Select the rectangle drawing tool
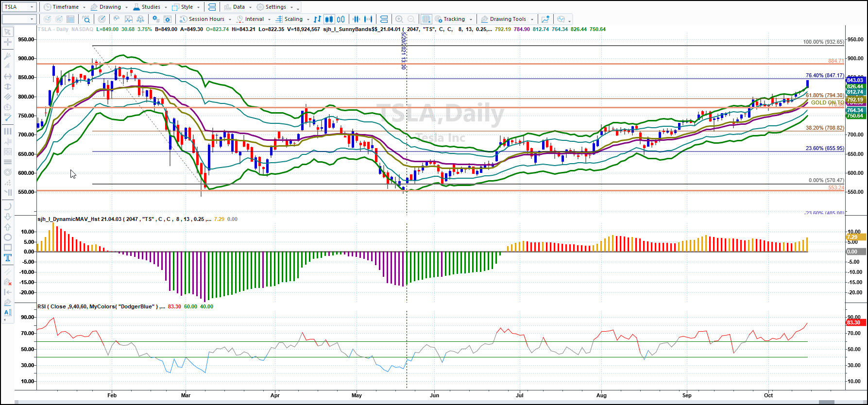 8,248
